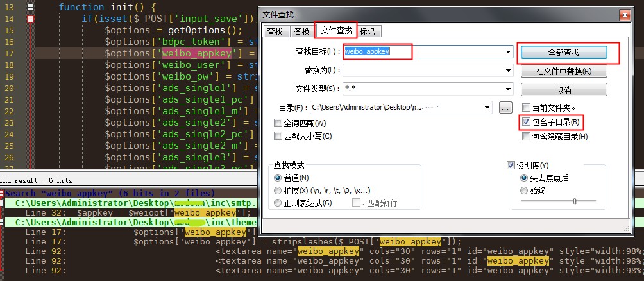Screen dimensions: 644x281
Task: Uncheck the 包含子目录 checkbox
Action: pos(526,122)
